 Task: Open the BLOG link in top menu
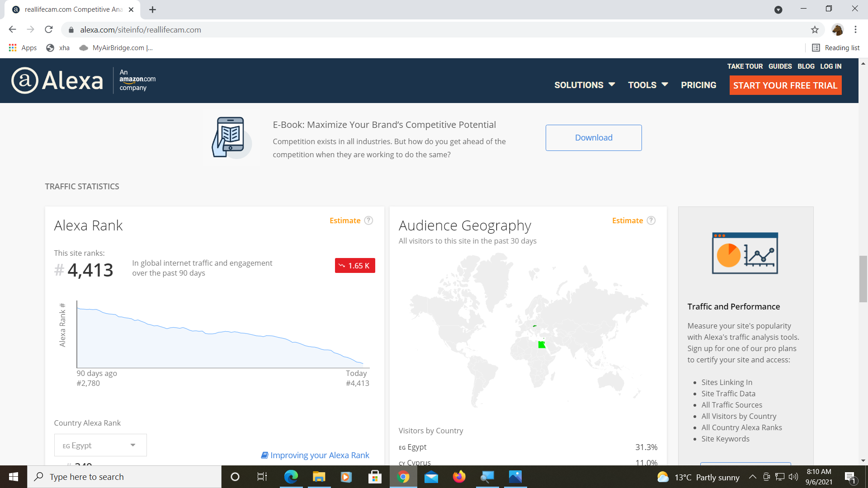[x=806, y=66]
